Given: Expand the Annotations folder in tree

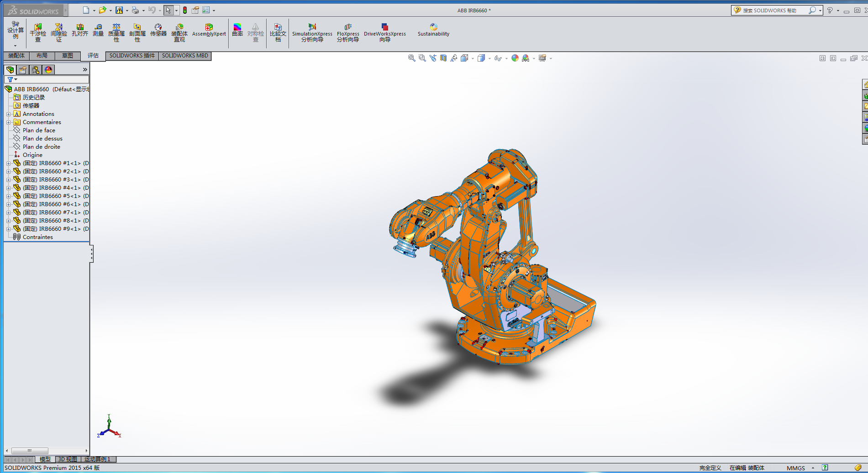Looking at the screenshot, I should [x=8, y=114].
